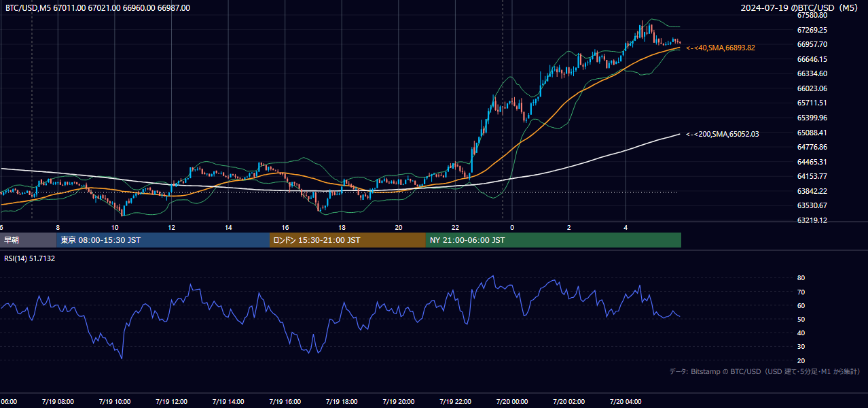This screenshot has width=868, height=408.
Task: Click RSI axis level 40
Action: point(801,333)
